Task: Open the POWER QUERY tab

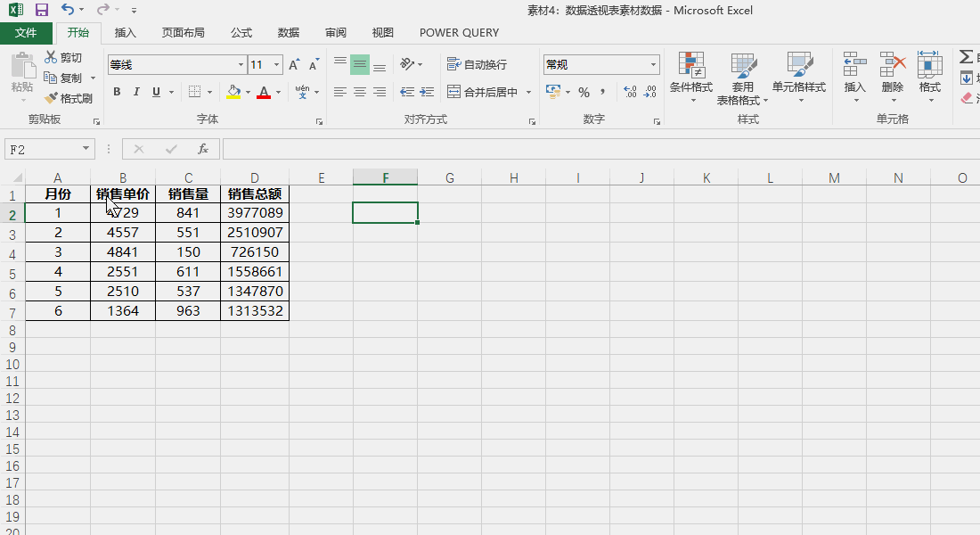Action: tap(458, 32)
